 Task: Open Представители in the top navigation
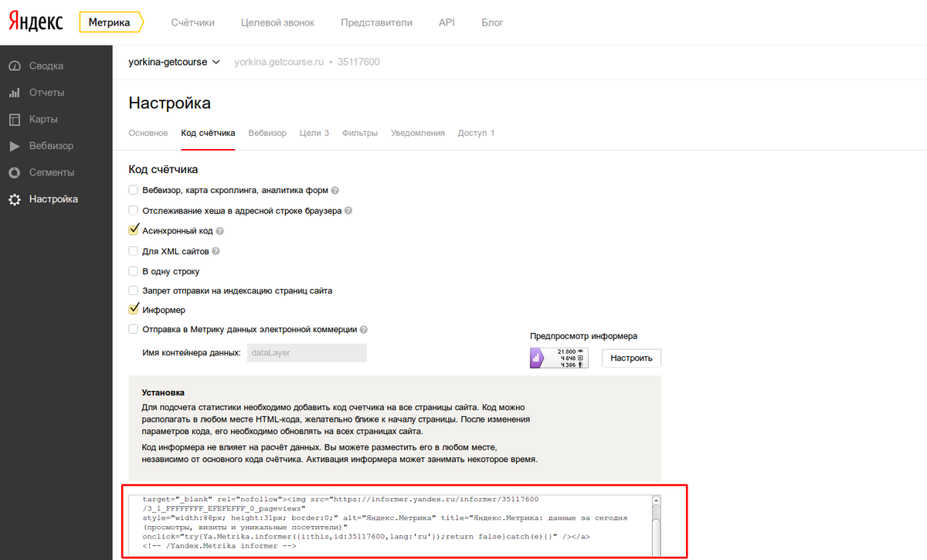point(377,22)
